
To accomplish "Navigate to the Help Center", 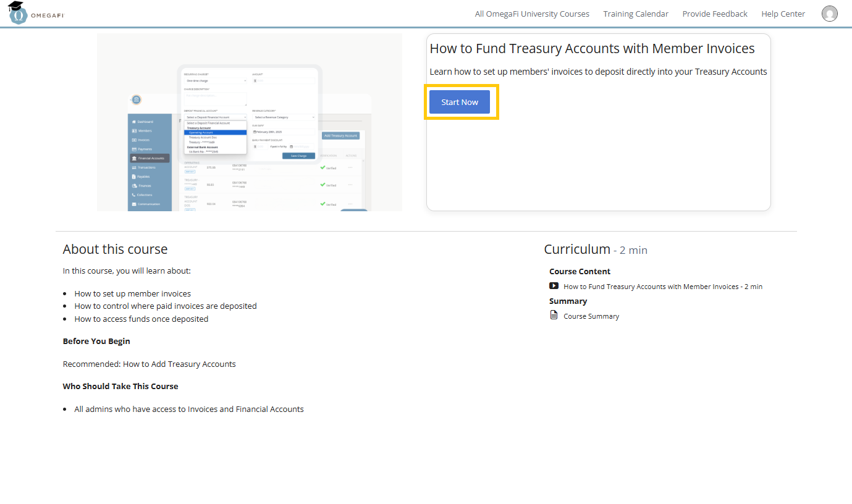I will 783,13.
